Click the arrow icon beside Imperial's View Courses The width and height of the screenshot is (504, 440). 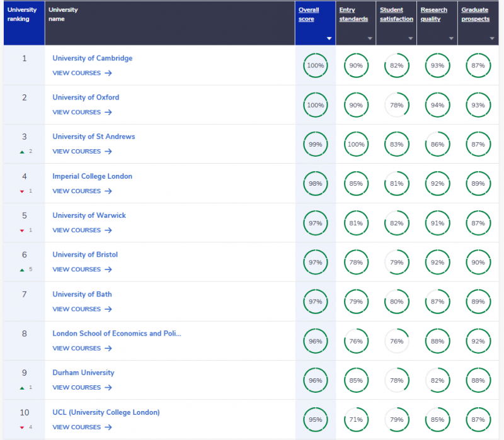coord(108,191)
